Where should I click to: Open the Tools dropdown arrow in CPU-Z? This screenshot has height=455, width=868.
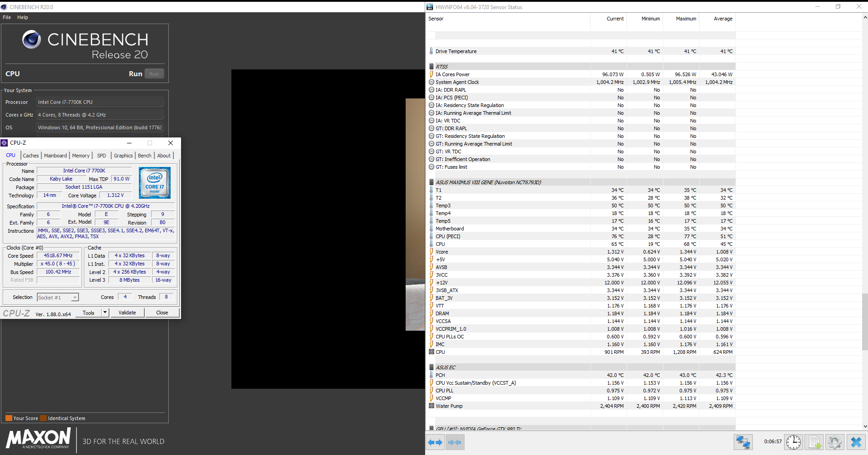pos(105,313)
